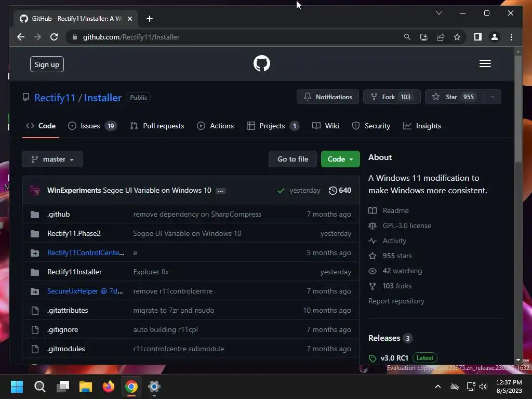The width and height of the screenshot is (532, 399).
Task: Open the Pull requests tab
Action: coord(157,126)
